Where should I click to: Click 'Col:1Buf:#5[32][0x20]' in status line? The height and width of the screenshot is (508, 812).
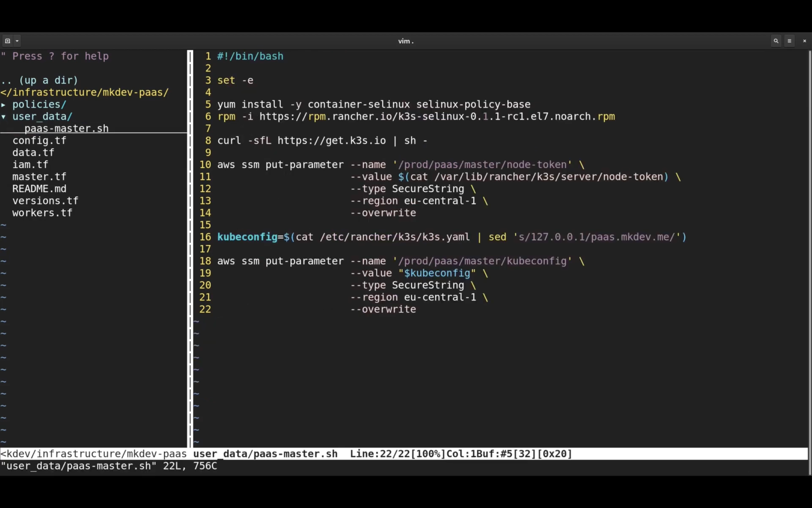[x=509, y=454]
